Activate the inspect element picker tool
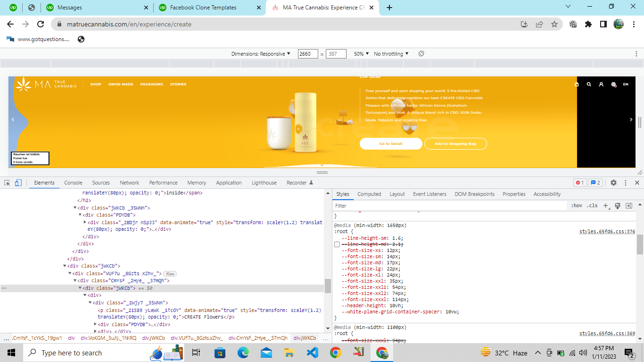Screen dimensions: 644x362 (x=7, y=183)
